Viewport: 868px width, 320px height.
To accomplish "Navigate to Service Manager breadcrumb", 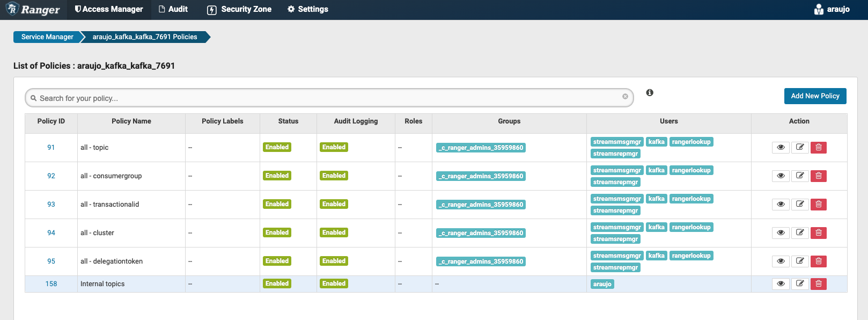I will (x=47, y=37).
